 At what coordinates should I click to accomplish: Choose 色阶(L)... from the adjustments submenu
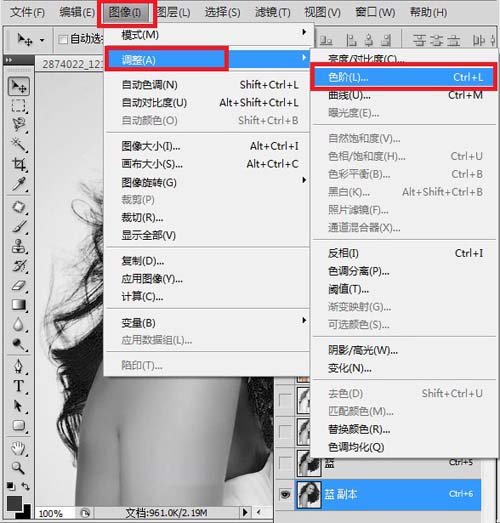point(404,77)
